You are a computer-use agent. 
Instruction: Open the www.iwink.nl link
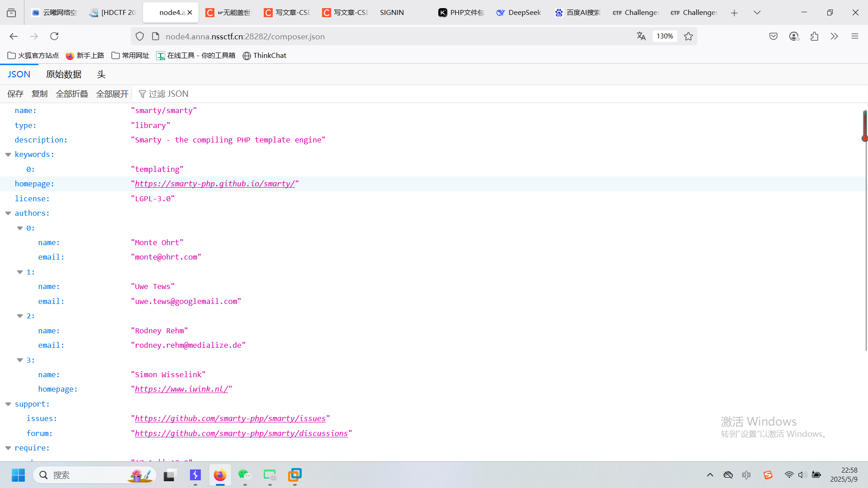(x=181, y=389)
